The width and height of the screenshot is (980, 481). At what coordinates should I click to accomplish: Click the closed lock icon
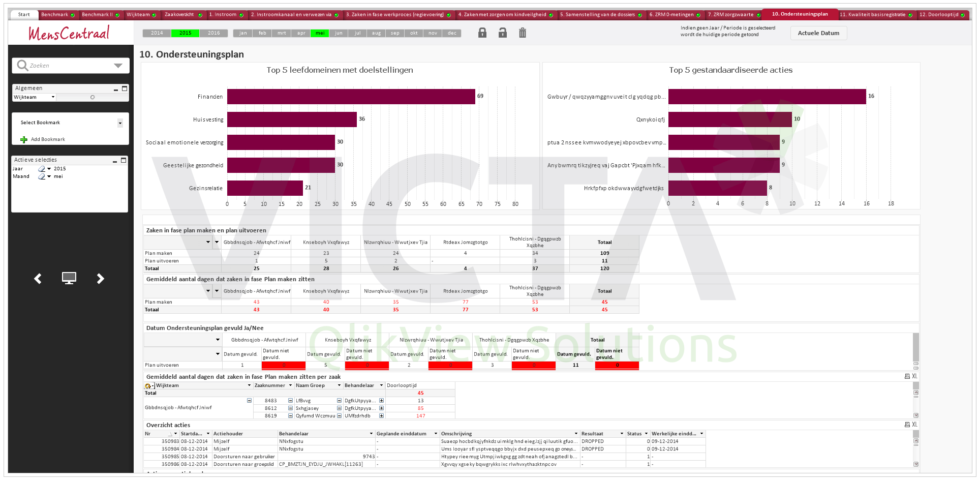[x=482, y=33]
